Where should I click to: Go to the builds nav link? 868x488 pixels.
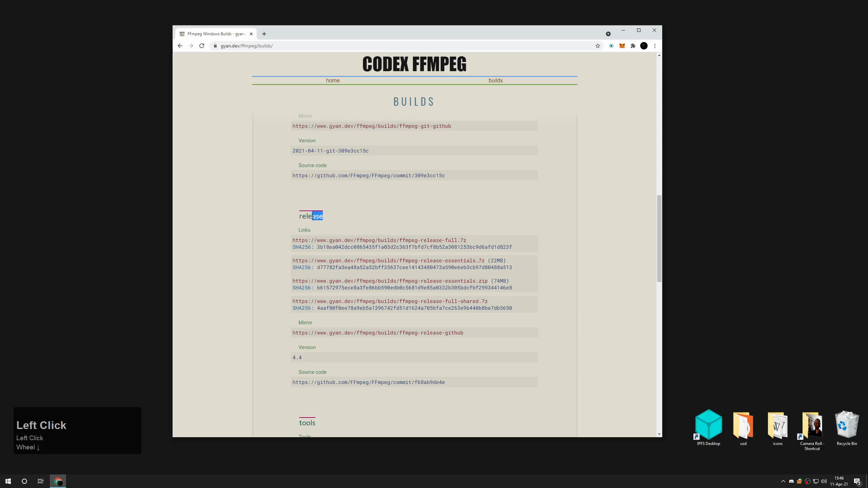[x=496, y=81]
